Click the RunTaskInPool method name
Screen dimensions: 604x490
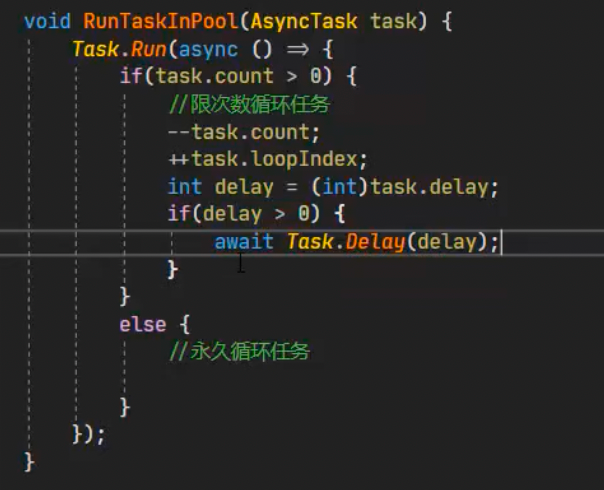(161, 21)
